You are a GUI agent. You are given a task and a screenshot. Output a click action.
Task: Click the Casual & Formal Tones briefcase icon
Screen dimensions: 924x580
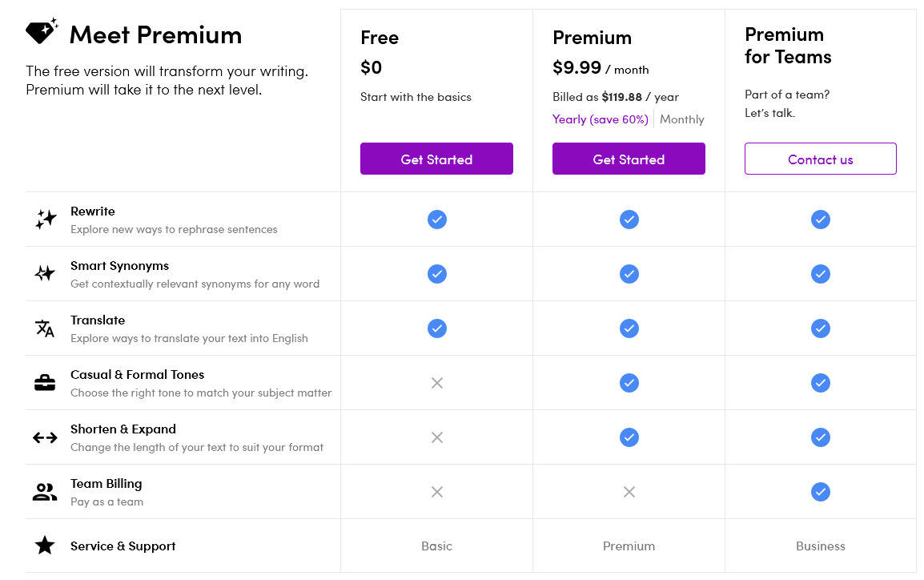tap(45, 383)
